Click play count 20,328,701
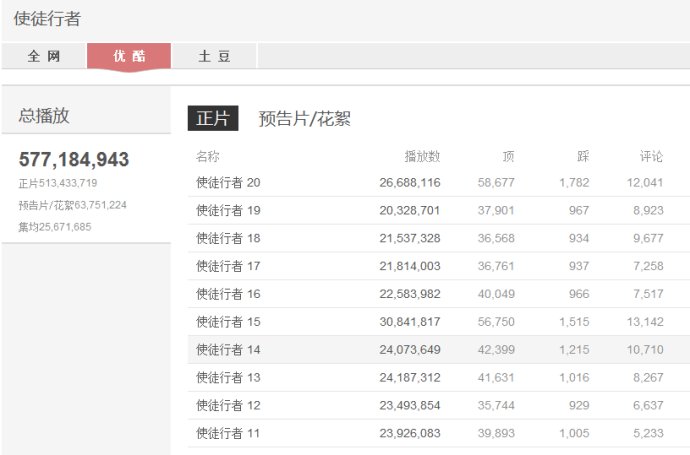The width and height of the screenshot is (690, 455). [x=410, y=210]
